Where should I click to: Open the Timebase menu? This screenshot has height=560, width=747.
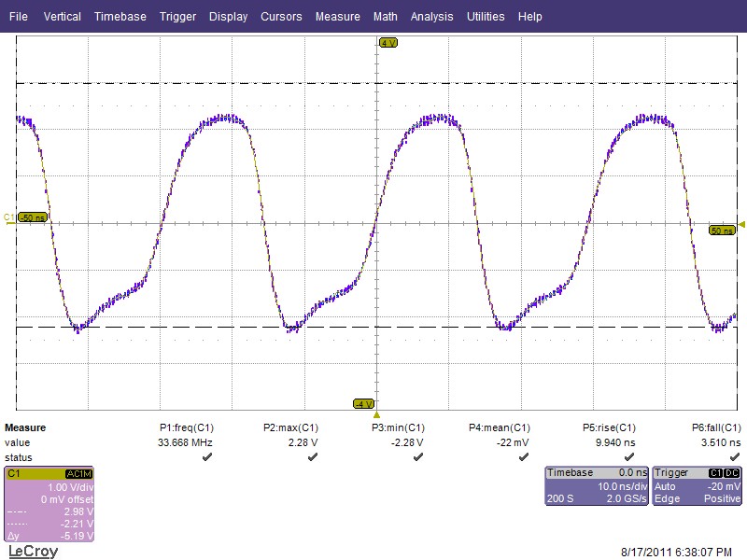click(120, 17)
